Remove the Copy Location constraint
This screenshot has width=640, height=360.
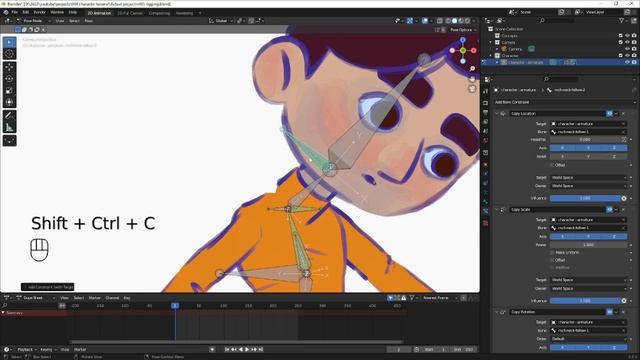[x=623, y=113]
